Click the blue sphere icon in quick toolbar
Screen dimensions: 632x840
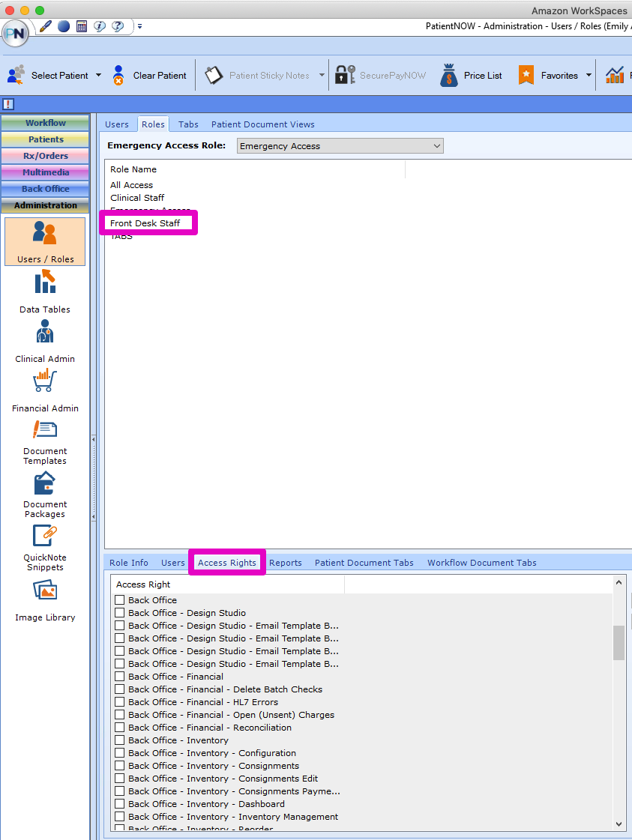(64, 26)
